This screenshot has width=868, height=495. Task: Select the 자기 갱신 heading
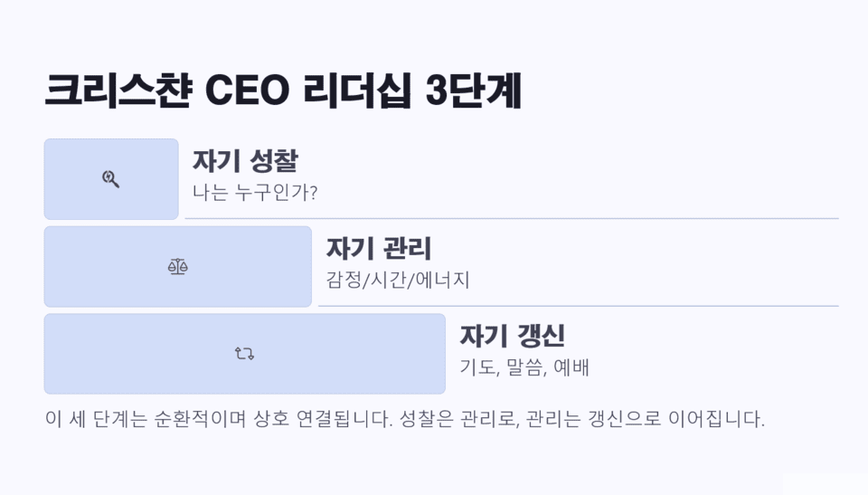pos(512,337)
